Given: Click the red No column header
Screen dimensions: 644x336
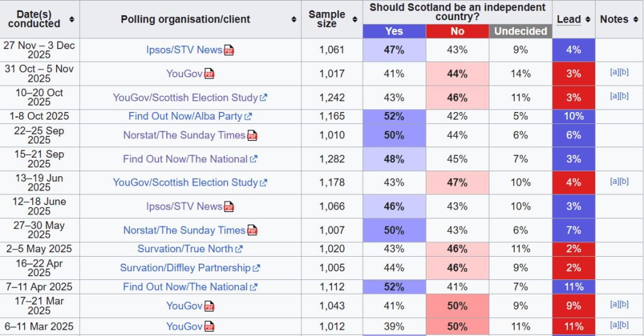Looking at the screenshot, I should (x=457, y=31).
